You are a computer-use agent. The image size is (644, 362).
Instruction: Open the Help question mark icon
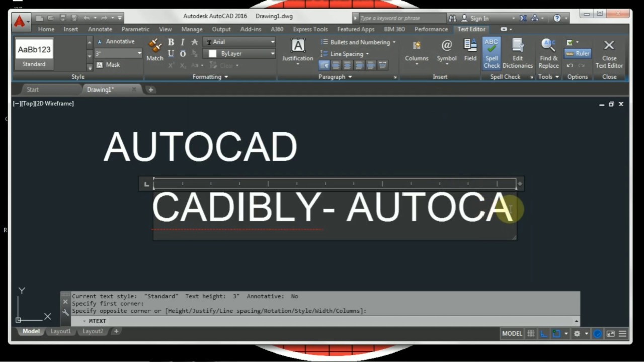tap(557, 18)
